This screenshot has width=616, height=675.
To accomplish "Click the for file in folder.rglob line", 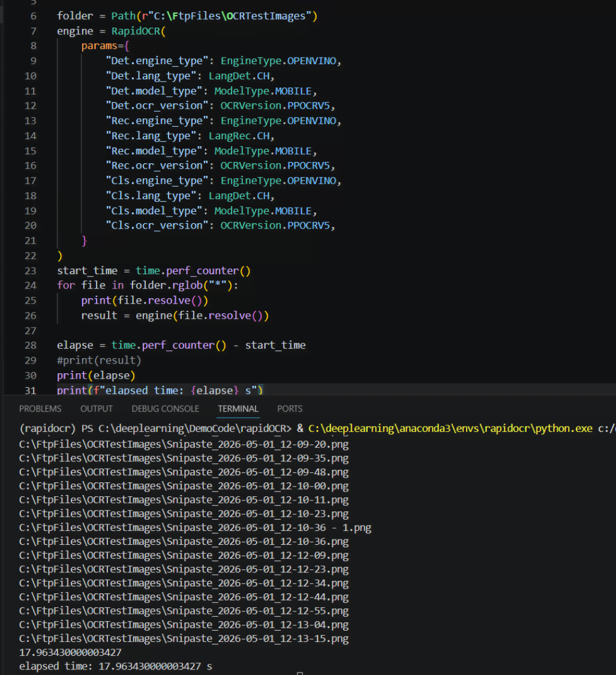I will pyautogui.click(x=147, y=285).
